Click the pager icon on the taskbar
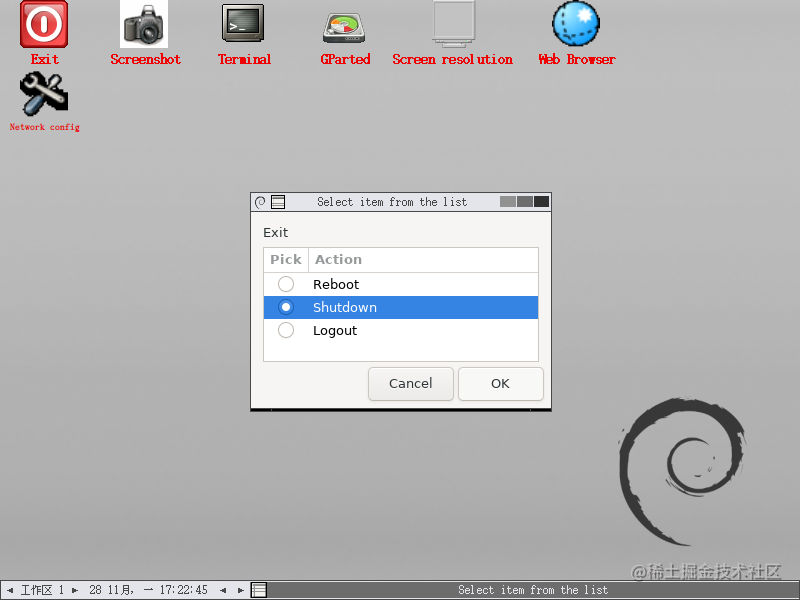Viewport: 800px width, 600px height. (x=257, y=590)
